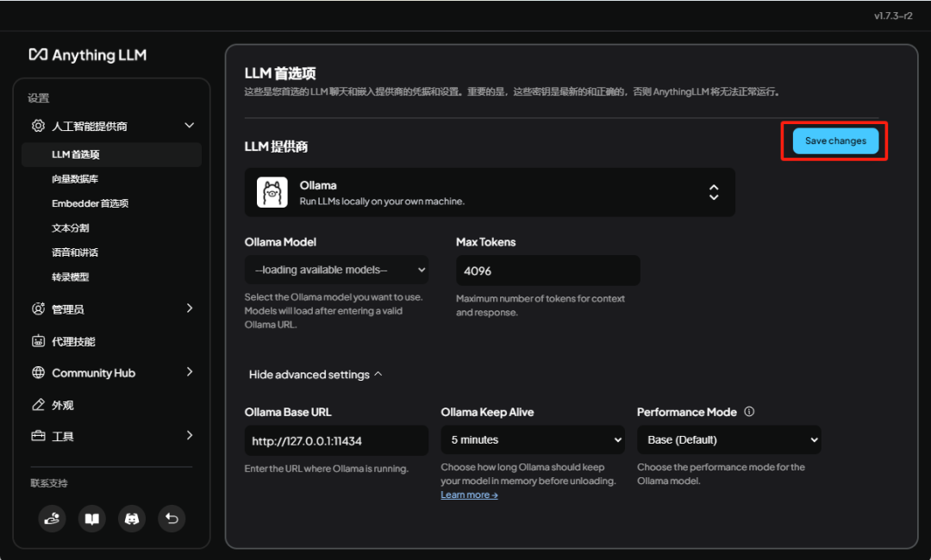Focus the Max Tokens input field

tap(548, 271)
